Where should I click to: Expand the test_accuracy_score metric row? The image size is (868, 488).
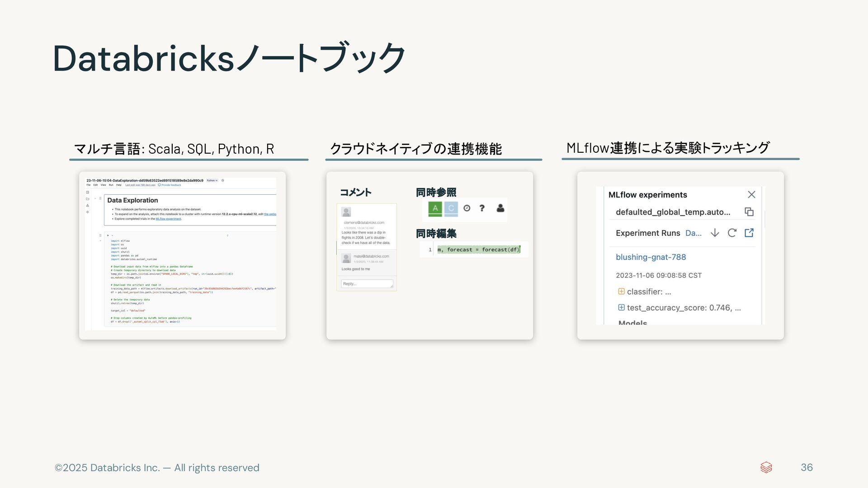pos(621,307)
